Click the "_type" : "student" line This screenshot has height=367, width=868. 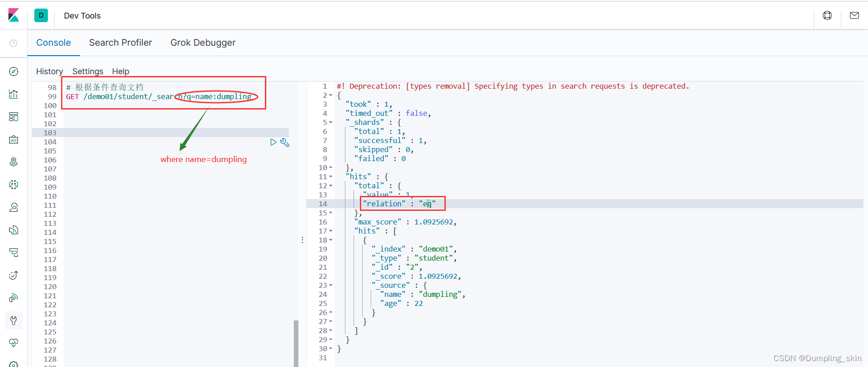pos(414,258)
